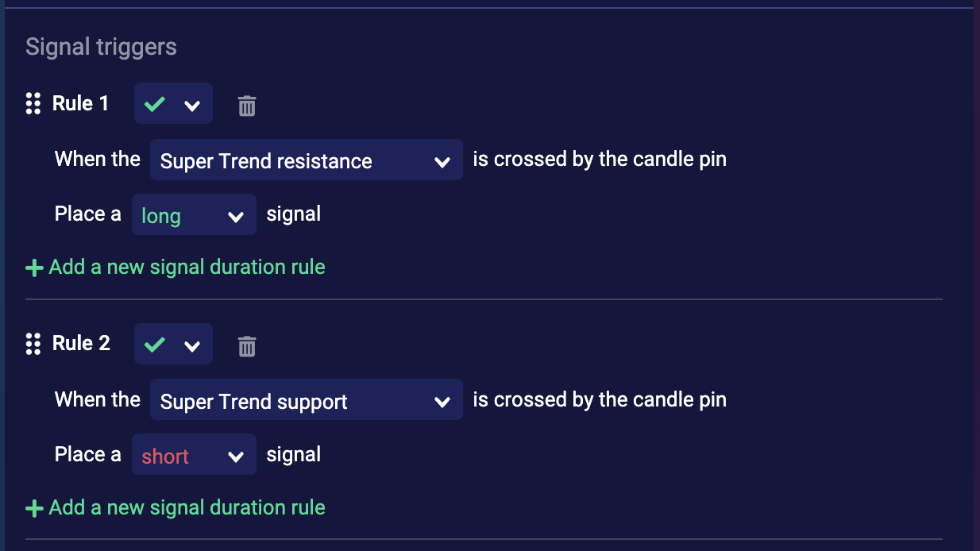This screenshot has height=551, width=980.
Task: Open the Super Trend support dropdown
Action: 306,401
